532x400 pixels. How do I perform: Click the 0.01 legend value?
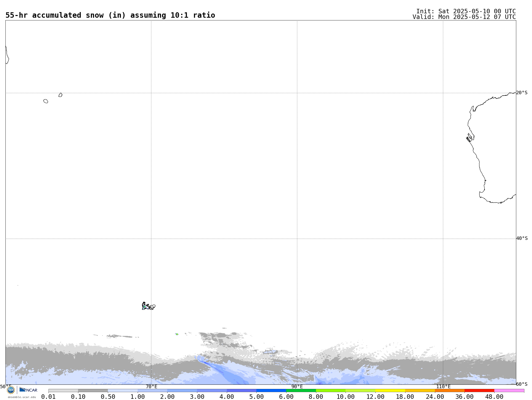(x=49, y=397)
